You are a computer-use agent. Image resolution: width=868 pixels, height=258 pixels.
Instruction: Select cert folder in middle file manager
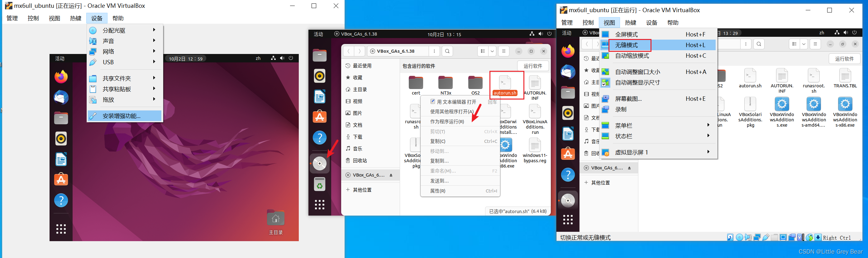(x=416, y=86)
